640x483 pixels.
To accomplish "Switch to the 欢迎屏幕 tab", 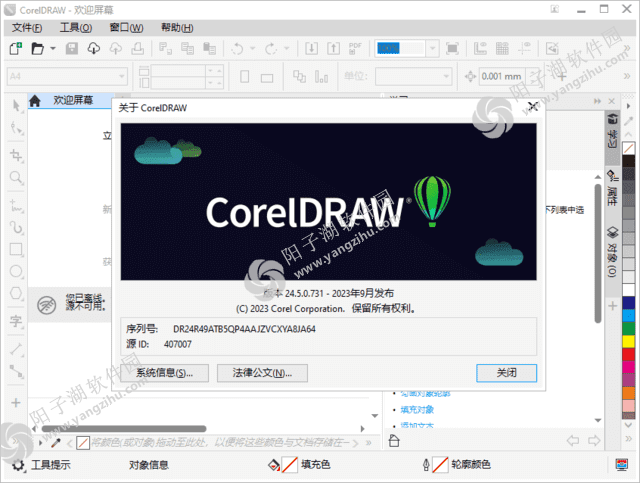I will pyautogui.click(x=73, y=100).
